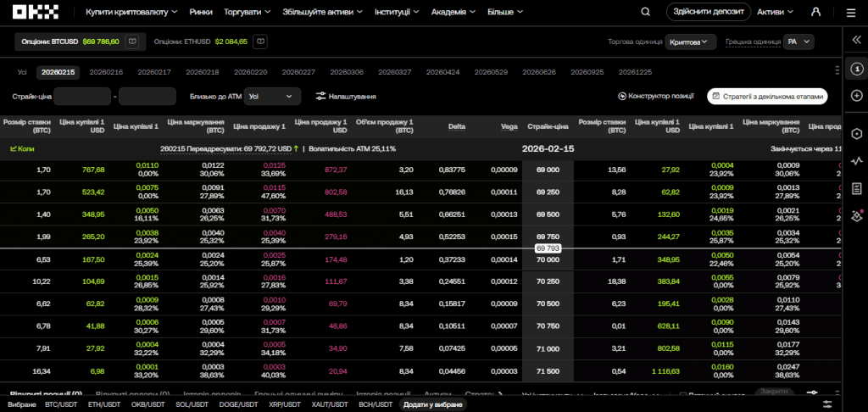The width and height of the screenshot is (868, 412).
Task: Open Налаштування settings link
Action: pyautogui.click(x=346, y=97)
